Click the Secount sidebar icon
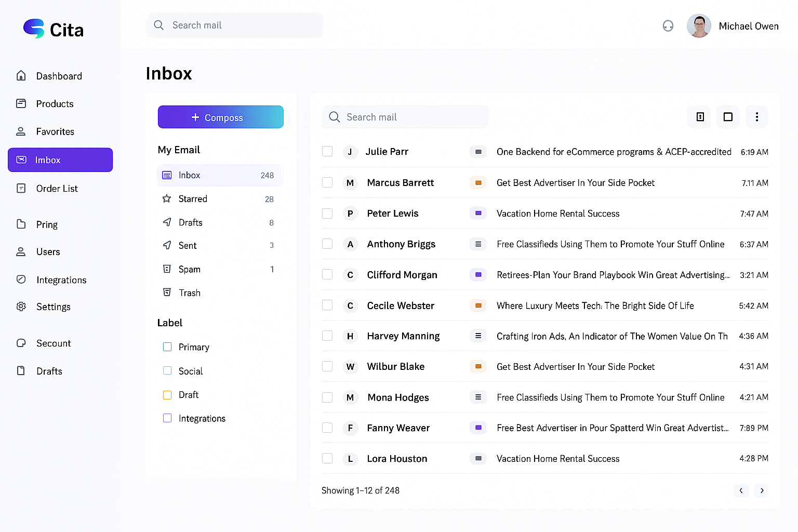The image size is (798, 532). pos(21,343)
